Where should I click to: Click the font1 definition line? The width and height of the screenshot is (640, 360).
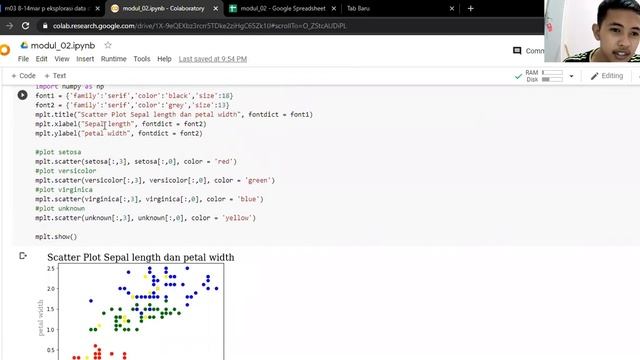coord(134,96)
